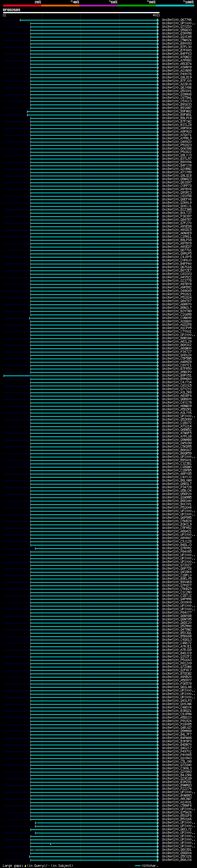This screenshot has height=868, width=197.
Task: Click label UniRef100_B9VV94
Action: pos(177,162)
